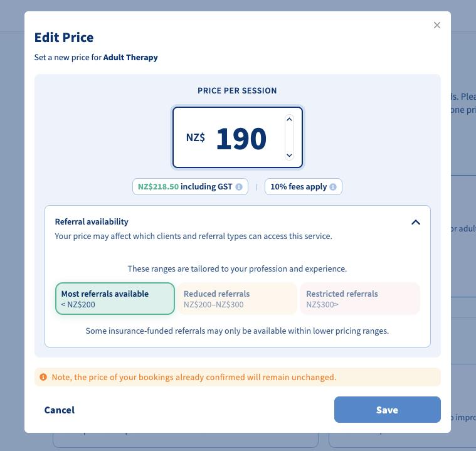Click the info icon next to including GST
476x451 pixels.
[x=239, y=187]
